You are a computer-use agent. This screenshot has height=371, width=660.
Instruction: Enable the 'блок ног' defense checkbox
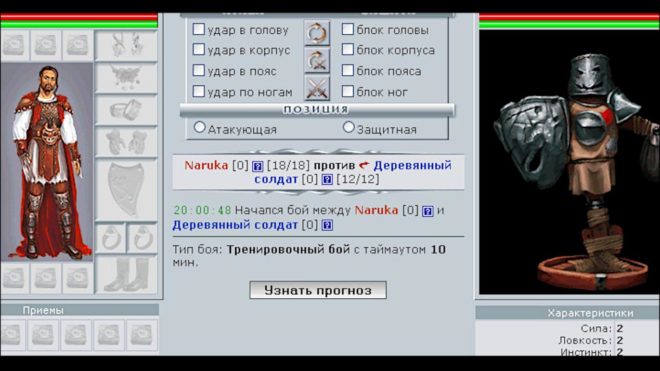pyautogui.click(x=348, y=91)
